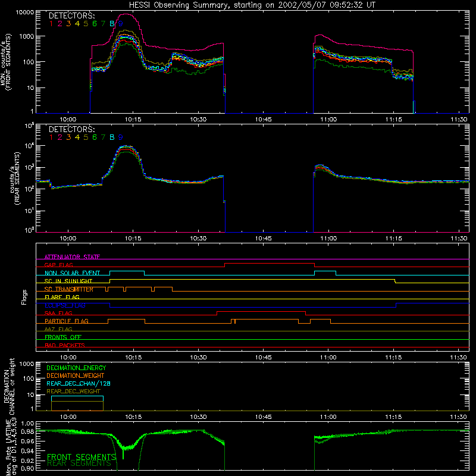Click the AAZ_FLAG label
The height and width of the screenshot is (476, 476).
coord(58,329)
